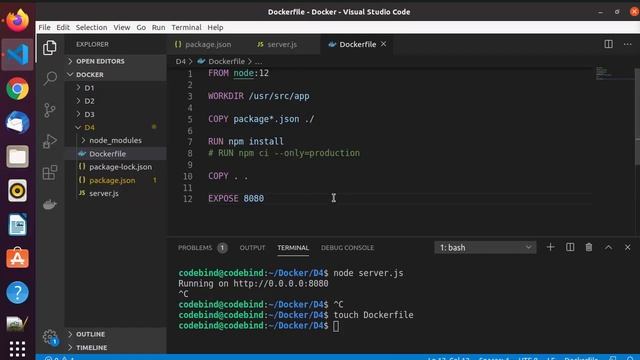Open Ubuntu Software from the dock
This screenshot has width=640, height=360.
point(17,258)
